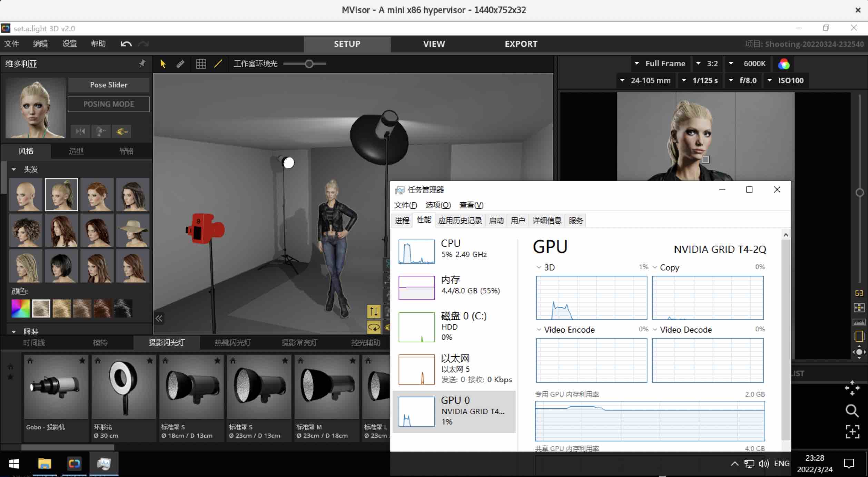Toggle the focus points grid icon
This screenshot has width=868, height=477.
click(859, 308)
